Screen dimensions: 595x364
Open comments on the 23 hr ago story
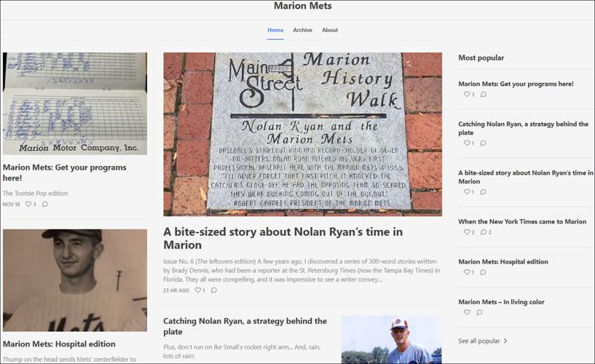[214, 290]
